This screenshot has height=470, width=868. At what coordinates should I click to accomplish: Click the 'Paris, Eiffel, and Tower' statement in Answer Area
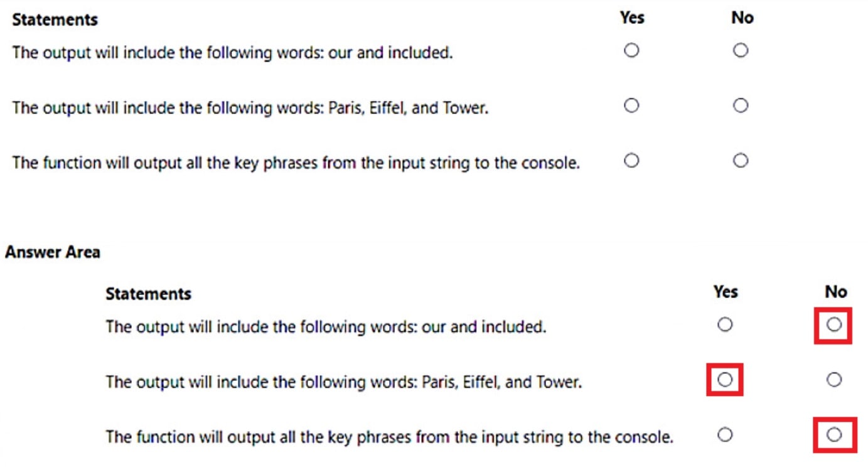[x=343, y=382]
